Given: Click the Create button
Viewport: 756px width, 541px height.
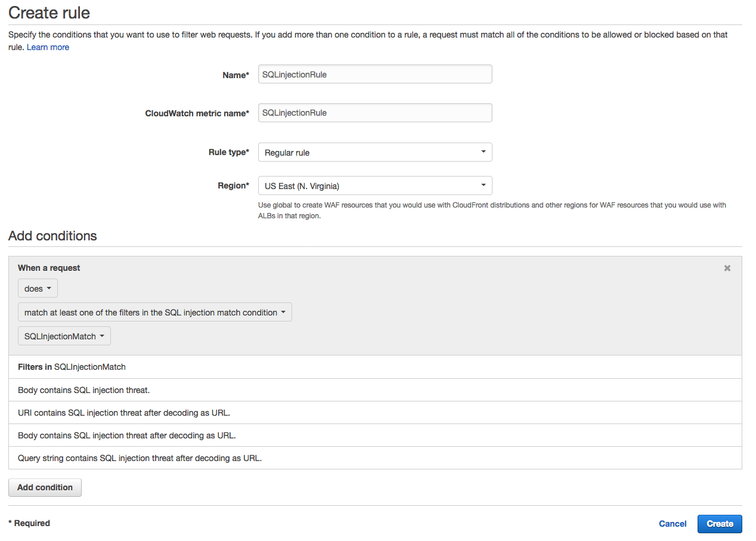Looking at the screenshot, I should click(720, 524).
